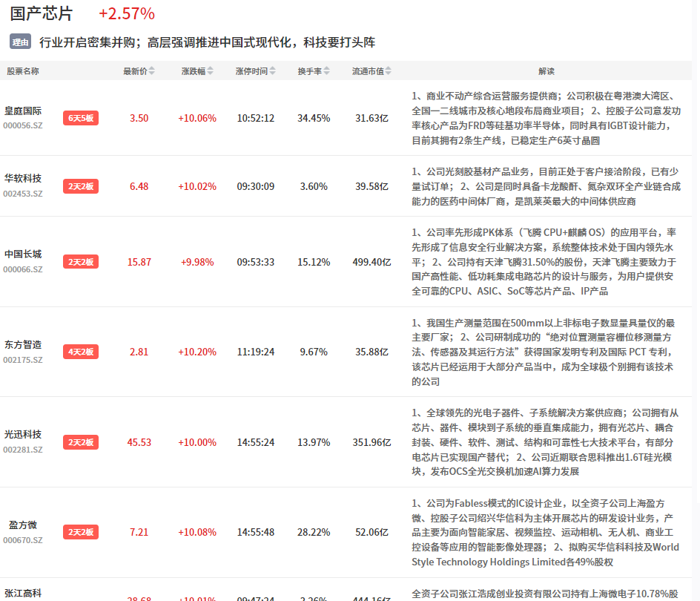This screenshot has height=601, width=700.
Task: Click market cap 52.06亿
Action: [372, 532]
